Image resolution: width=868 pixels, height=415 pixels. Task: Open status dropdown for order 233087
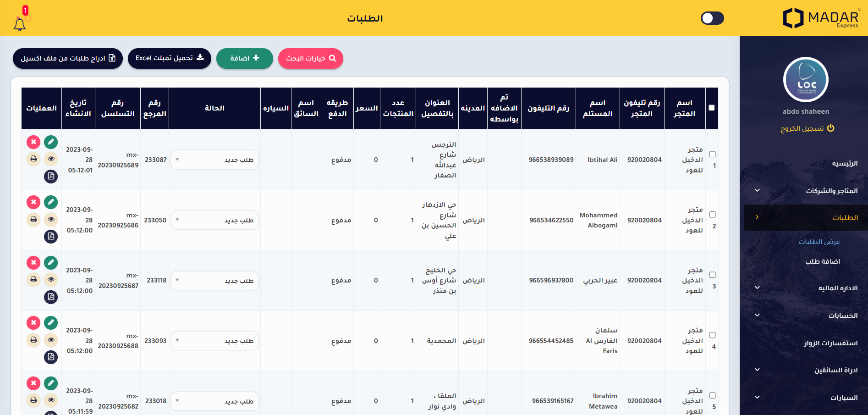(214, 160)
